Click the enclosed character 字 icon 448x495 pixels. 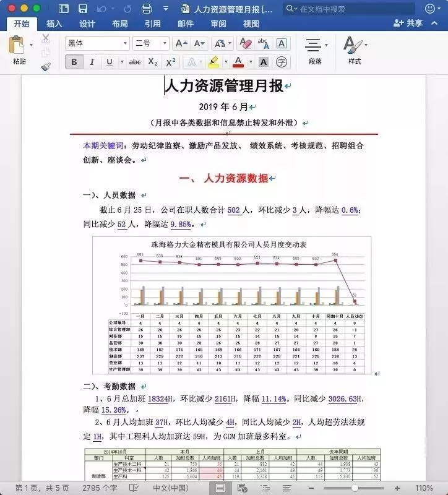tap(282, 62)
